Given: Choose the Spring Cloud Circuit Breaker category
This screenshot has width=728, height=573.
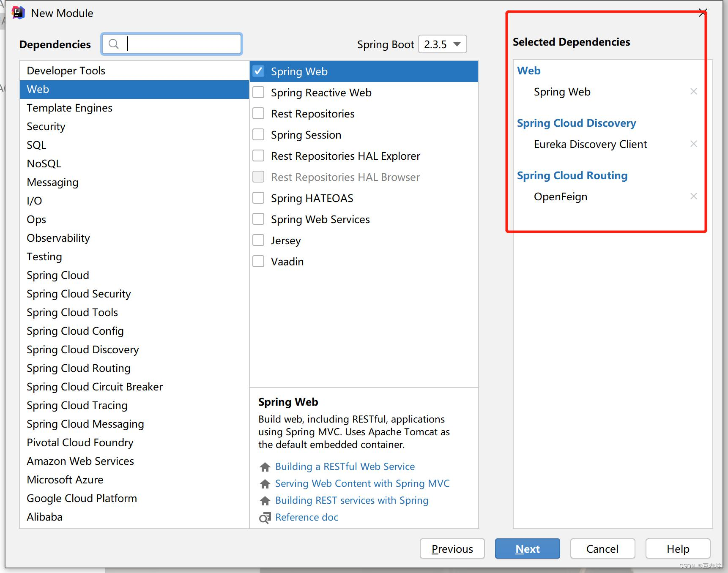Looking at the screenshot, I should 134,387.
